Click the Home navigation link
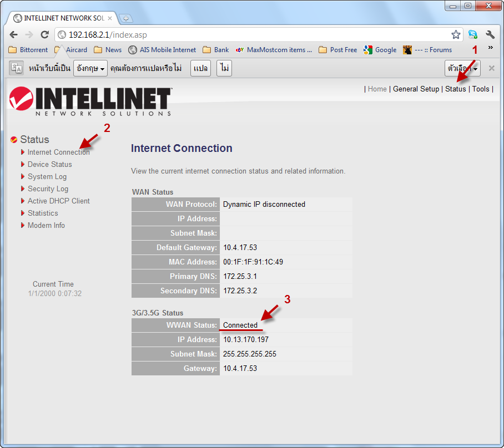Screen dimensions: 504x448 377,89
